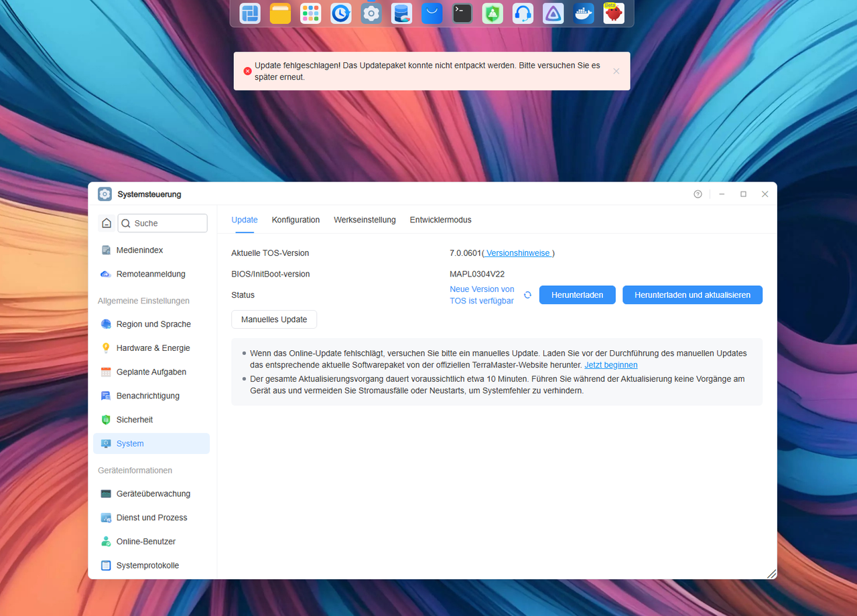Click the refresh status icon
The width and height of the screenshot is (857, 616).
point(527,295)
